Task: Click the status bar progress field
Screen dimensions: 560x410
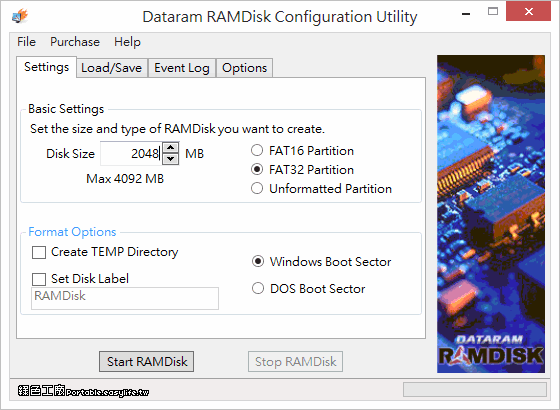Action: [475, 390]
